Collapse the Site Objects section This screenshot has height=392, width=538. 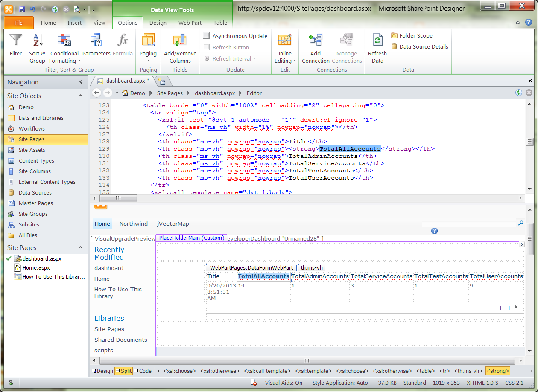(x=81, y=96)
